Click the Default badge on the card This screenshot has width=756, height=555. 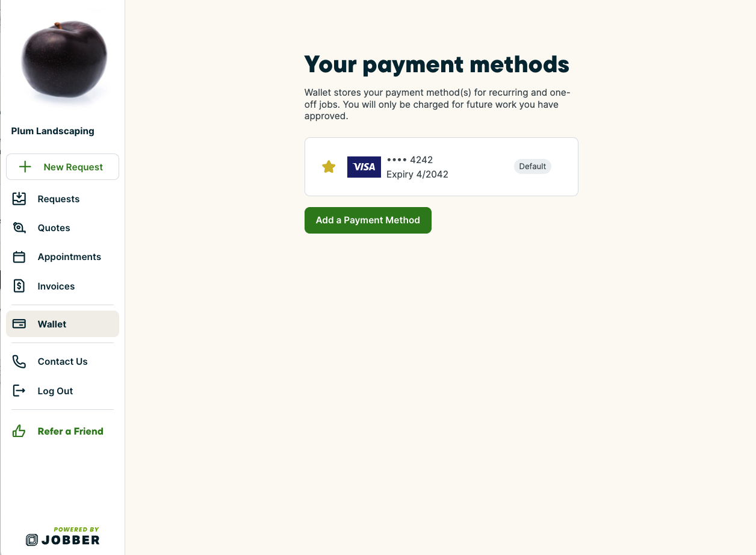[532, 166]
